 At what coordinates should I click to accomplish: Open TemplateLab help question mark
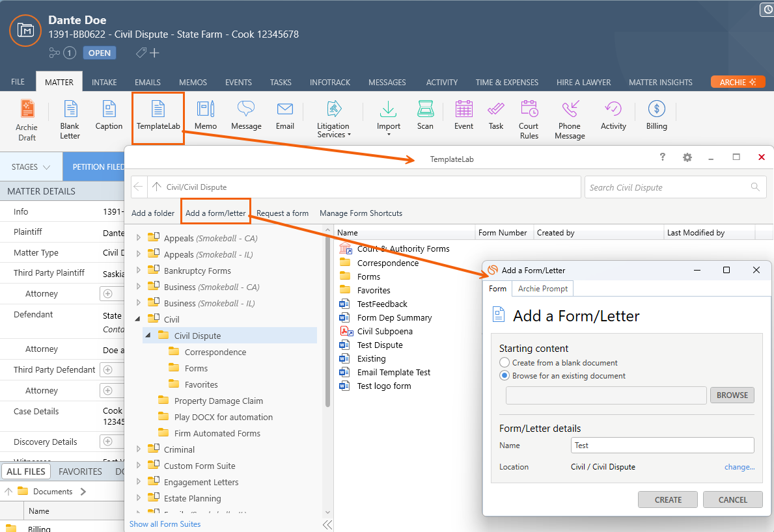[x=663, y=157]
